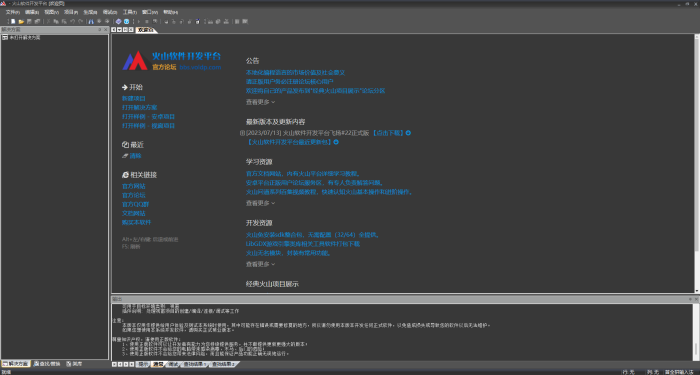Click the 新建项目 link under 开始

134,98
